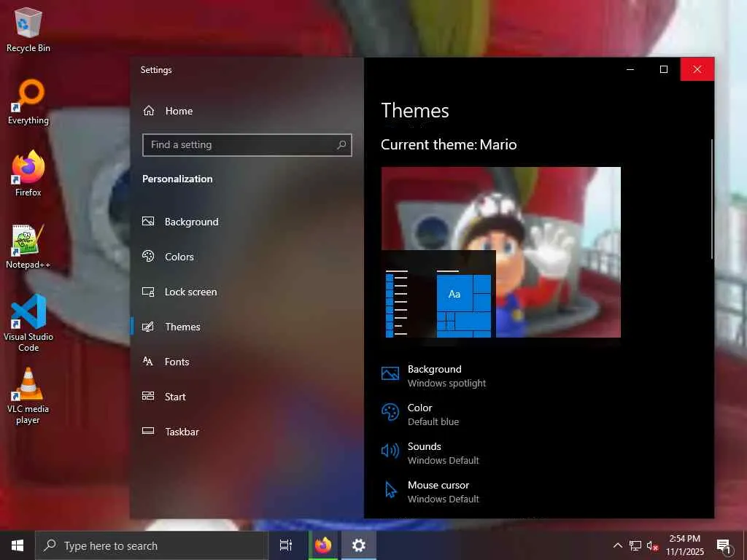Click the taskbar clock showing 2:54 PM
This screenshot has height=560, width=747.
point(684,545)
